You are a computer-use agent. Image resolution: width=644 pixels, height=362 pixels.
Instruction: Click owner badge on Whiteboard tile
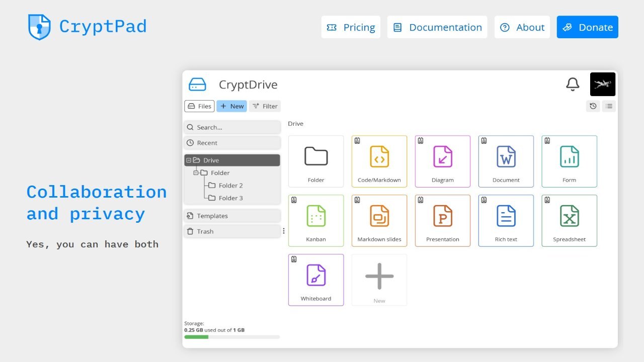pyautogui.click(x=294, y=259)
